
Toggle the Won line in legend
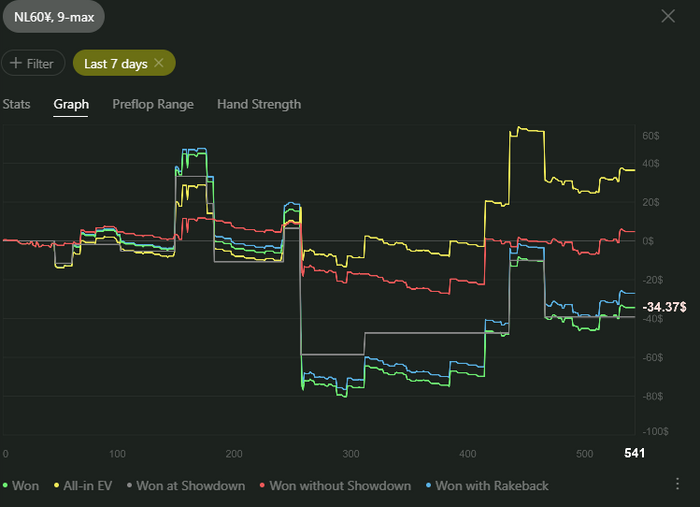(22, 486)
